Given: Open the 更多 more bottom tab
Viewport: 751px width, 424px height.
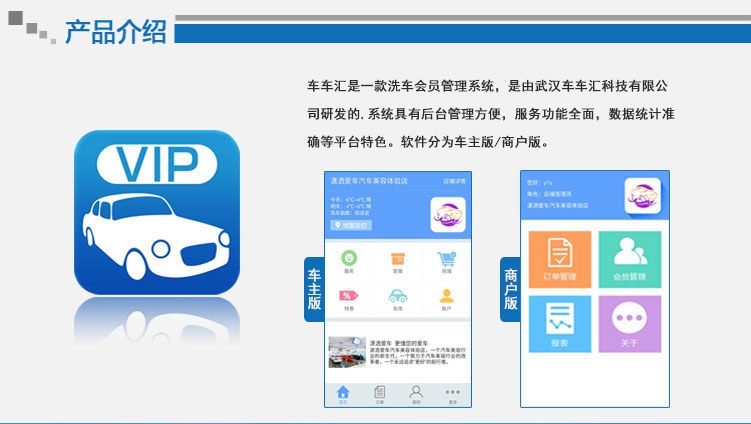Looking at the screenshot, I should point(453,394).
